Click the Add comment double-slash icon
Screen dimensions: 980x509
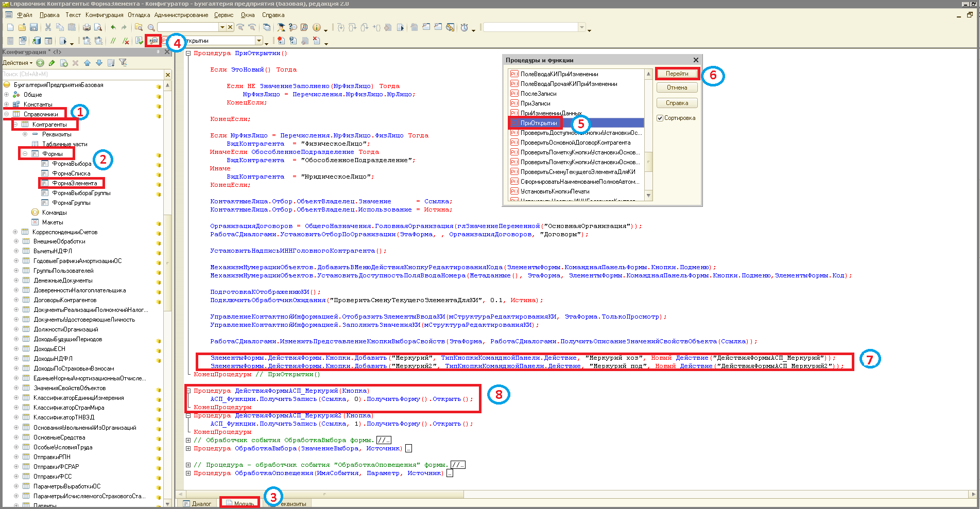[x=113, y=41]
